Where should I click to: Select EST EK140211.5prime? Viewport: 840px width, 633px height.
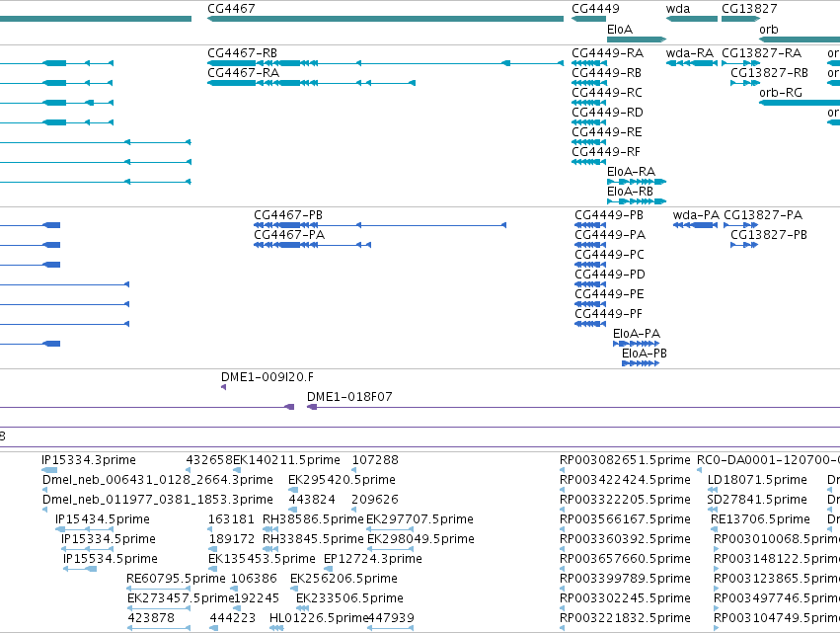(x=236, y=470)
